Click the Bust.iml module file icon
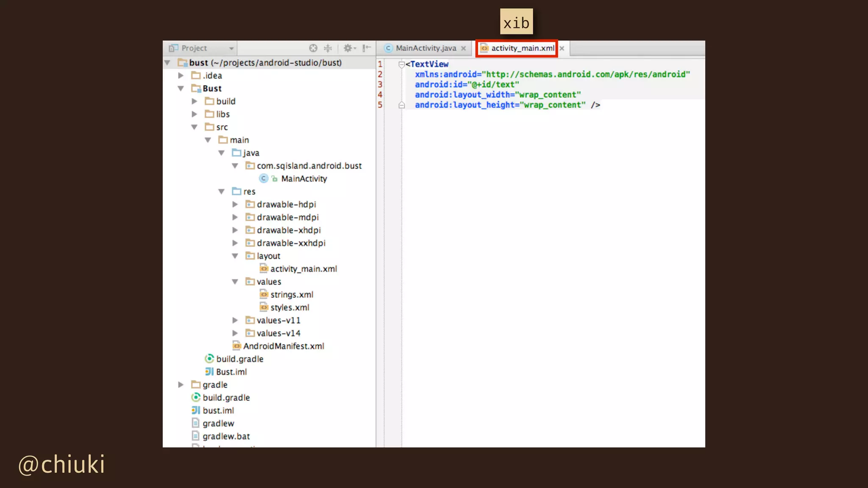 pos(209,372)
